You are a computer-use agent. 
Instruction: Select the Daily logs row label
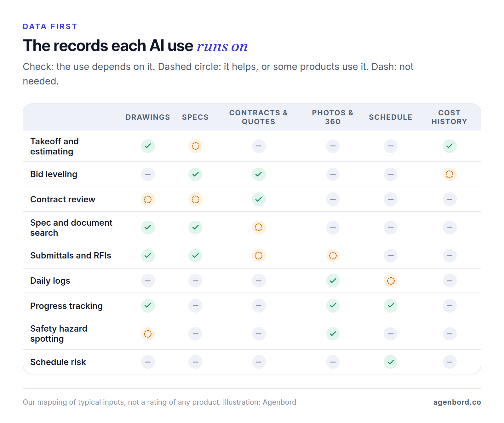[50, 281]
